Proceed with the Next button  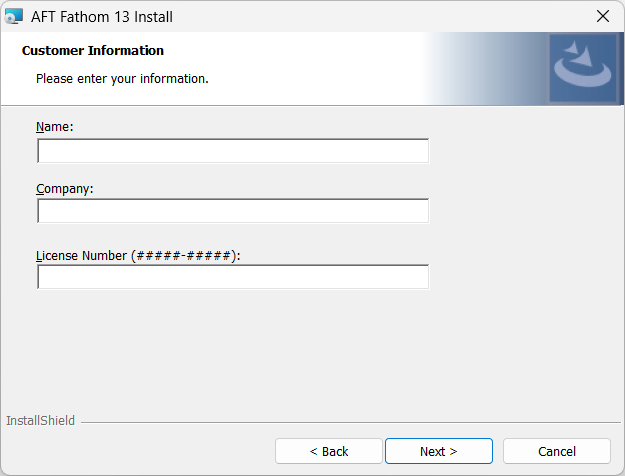[439, 451]
